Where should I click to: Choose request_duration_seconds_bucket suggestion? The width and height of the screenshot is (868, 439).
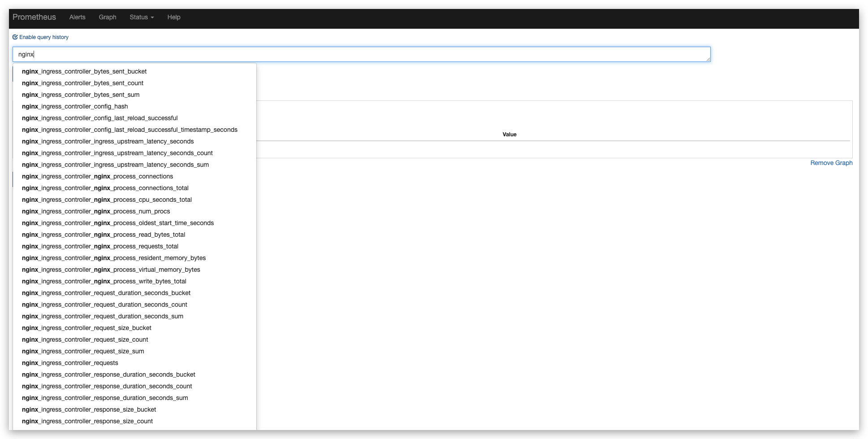coord(134,293)
